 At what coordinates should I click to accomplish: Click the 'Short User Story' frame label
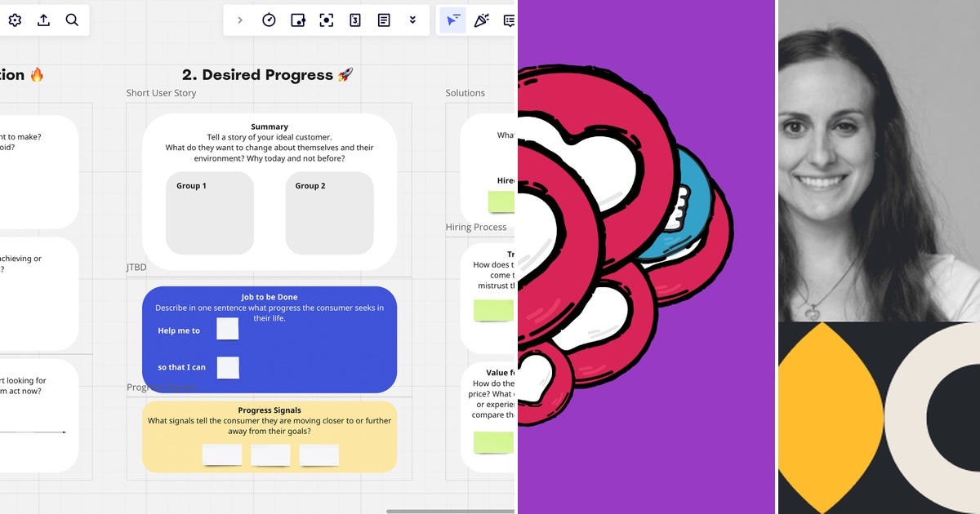pos(160,93)
